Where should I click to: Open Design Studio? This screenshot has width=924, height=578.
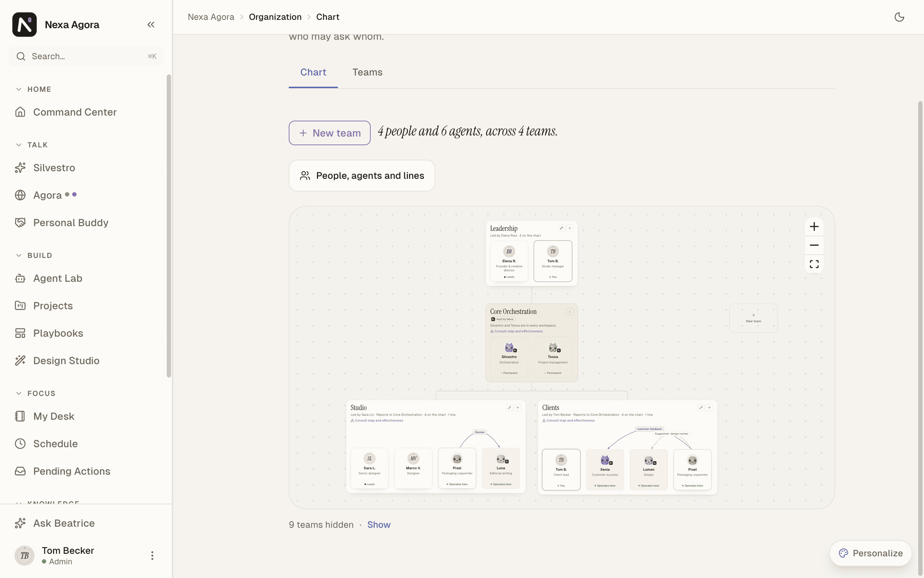86,361
